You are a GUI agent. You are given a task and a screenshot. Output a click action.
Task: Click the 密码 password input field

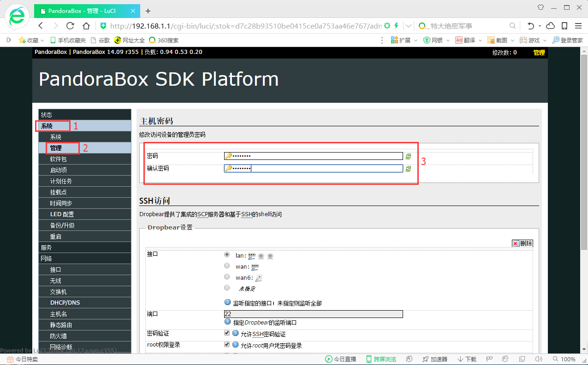point(314,156)
